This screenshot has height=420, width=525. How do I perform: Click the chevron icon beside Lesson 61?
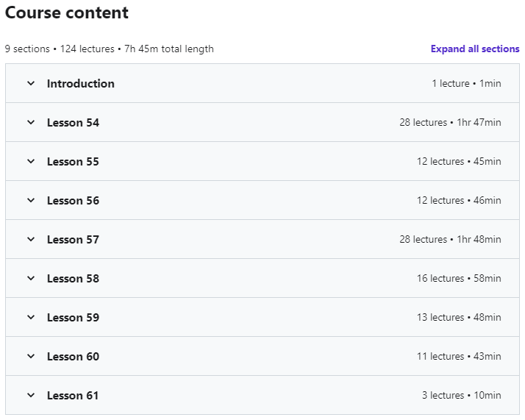point(31,395)
